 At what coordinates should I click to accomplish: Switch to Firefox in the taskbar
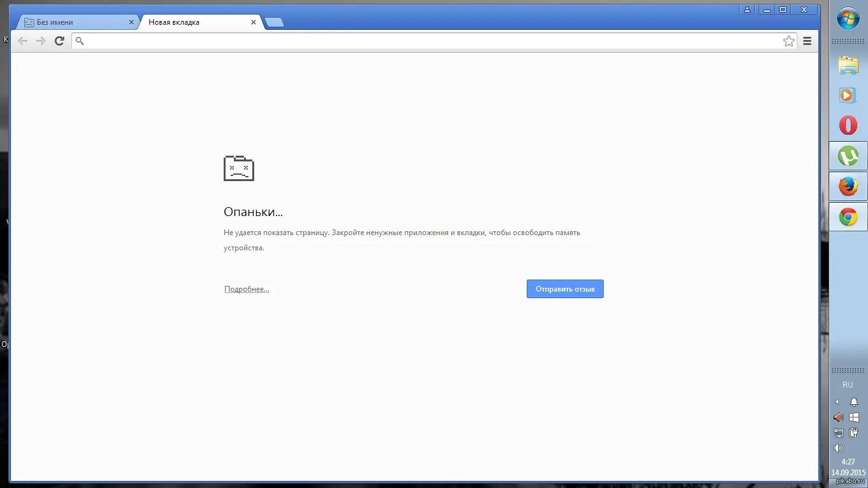click(848, 187)
